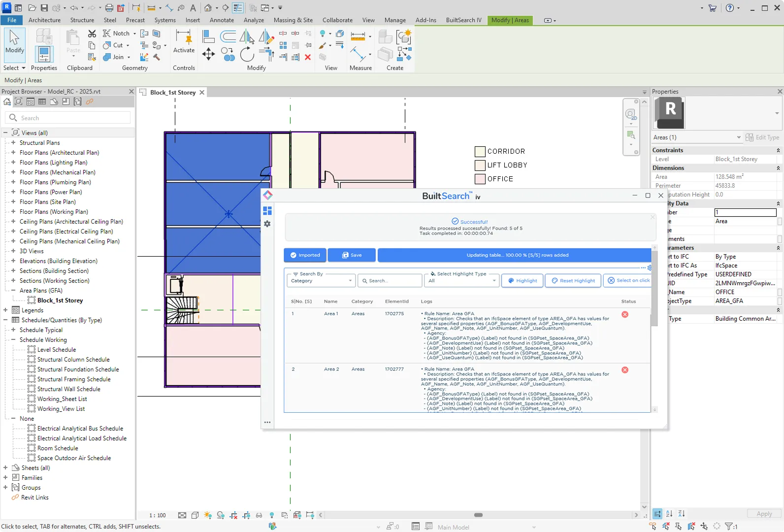Click the Project Browser search field
784x532 pixels.
pos(68,118)
